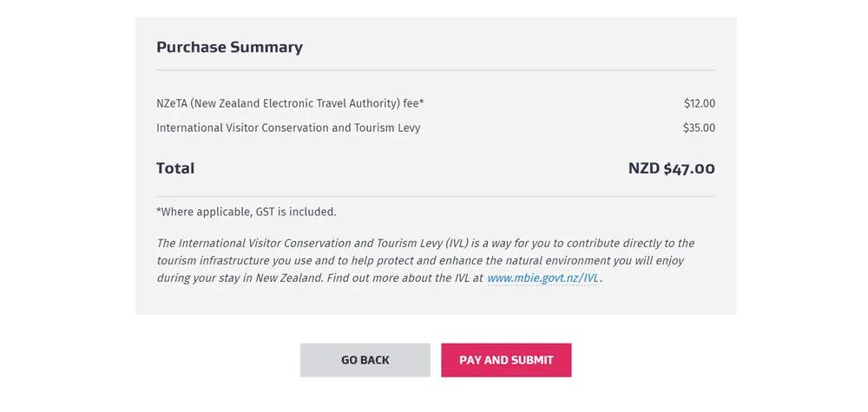868x412 pixels.
Task: Click the NZD currency code in total
Action: point(644,168)
